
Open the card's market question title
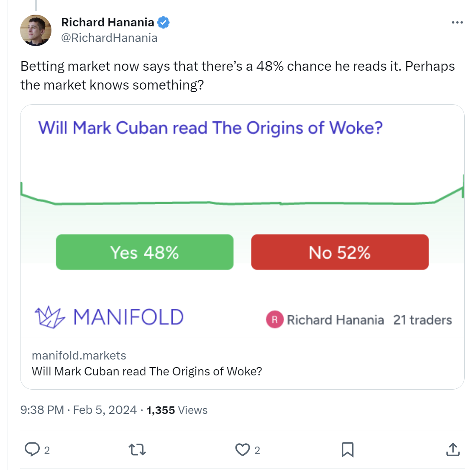(x=210, y=128)
